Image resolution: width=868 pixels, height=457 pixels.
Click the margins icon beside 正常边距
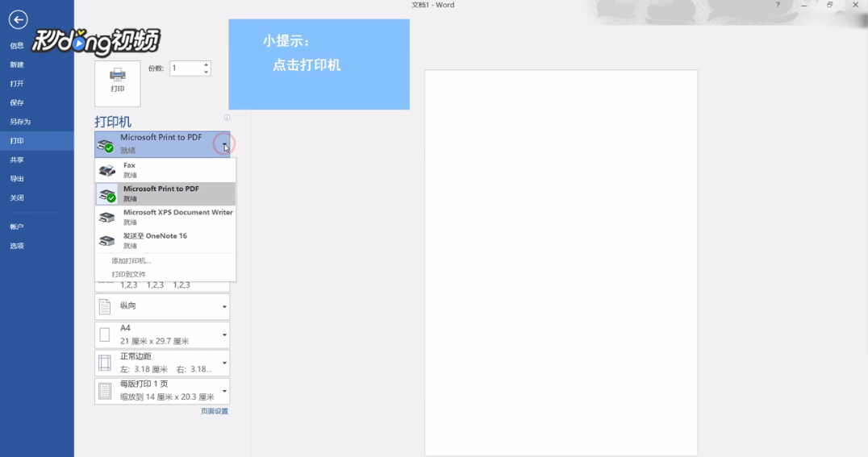pos(105,363)
